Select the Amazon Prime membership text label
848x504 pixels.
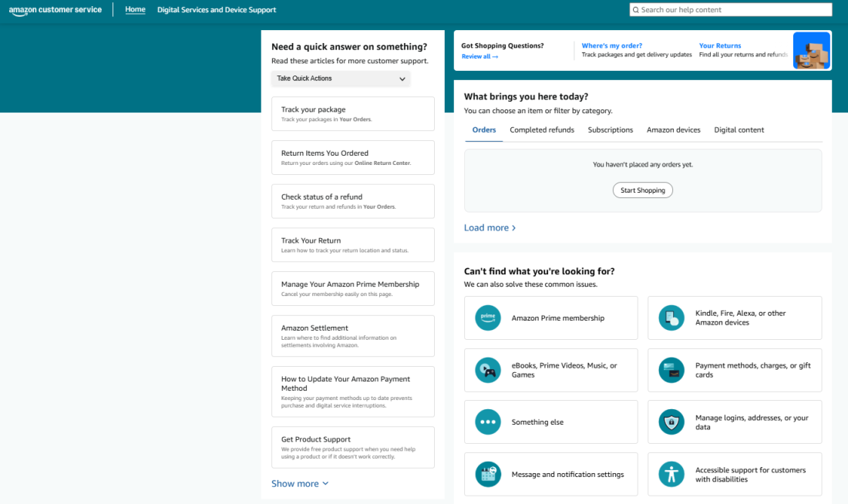click(557, 318)
